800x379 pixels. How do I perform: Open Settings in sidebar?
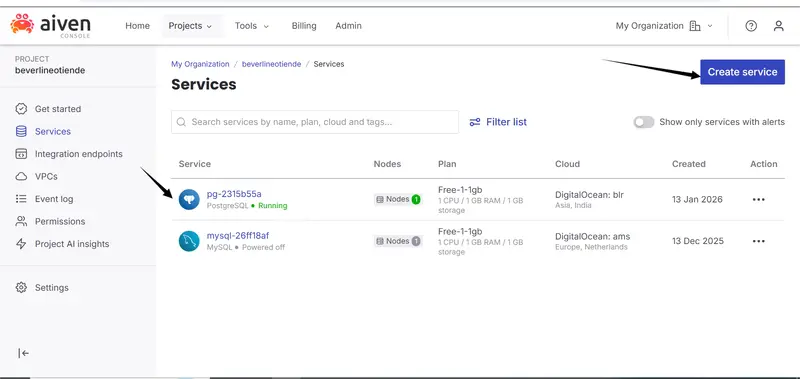tap(52, 288)
